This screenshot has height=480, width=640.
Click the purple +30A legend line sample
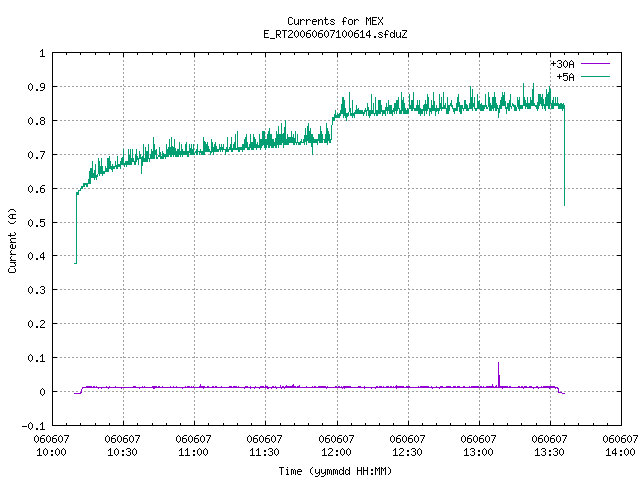coord(595,64)
